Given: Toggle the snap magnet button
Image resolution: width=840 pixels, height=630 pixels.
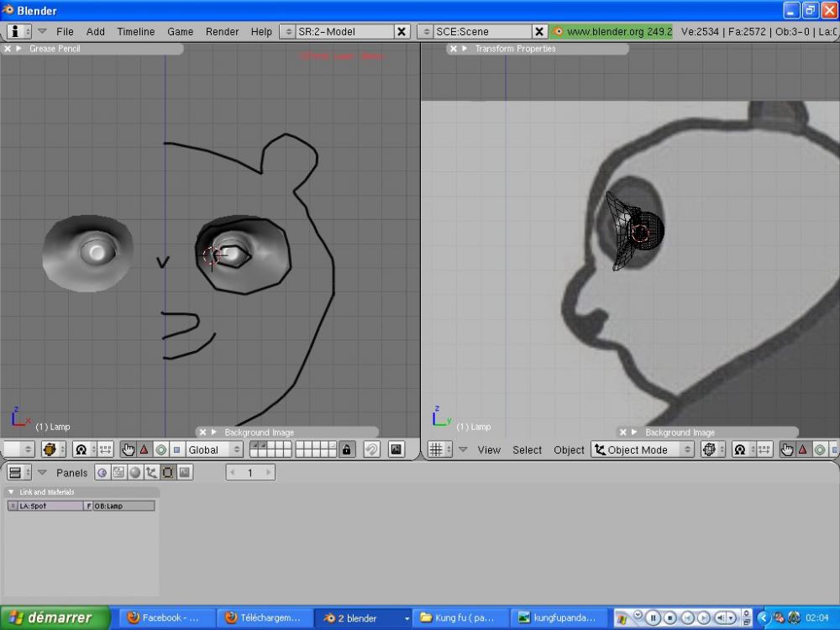Looking at the screenshot, I should [x=371, y=449].
